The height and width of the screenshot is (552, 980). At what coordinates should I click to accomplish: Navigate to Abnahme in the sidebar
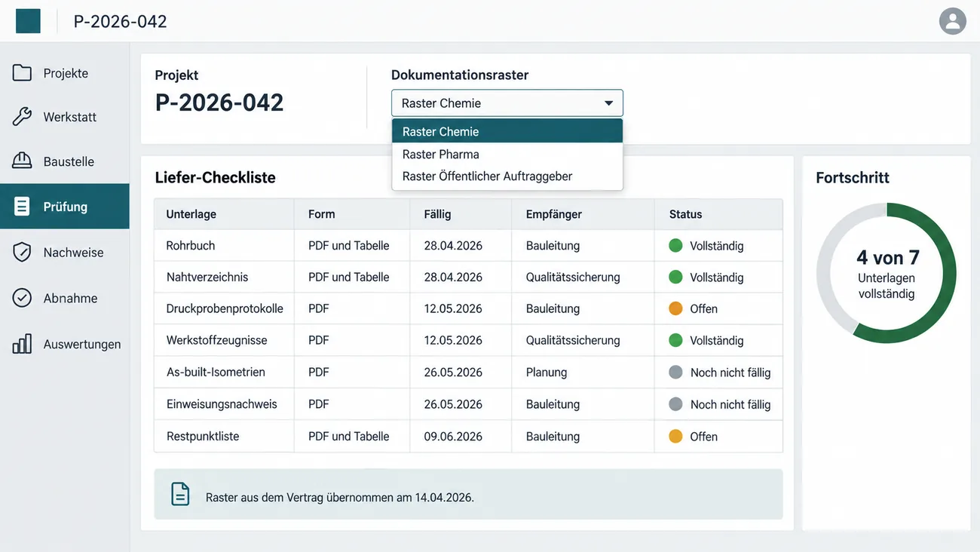point(65,298)
